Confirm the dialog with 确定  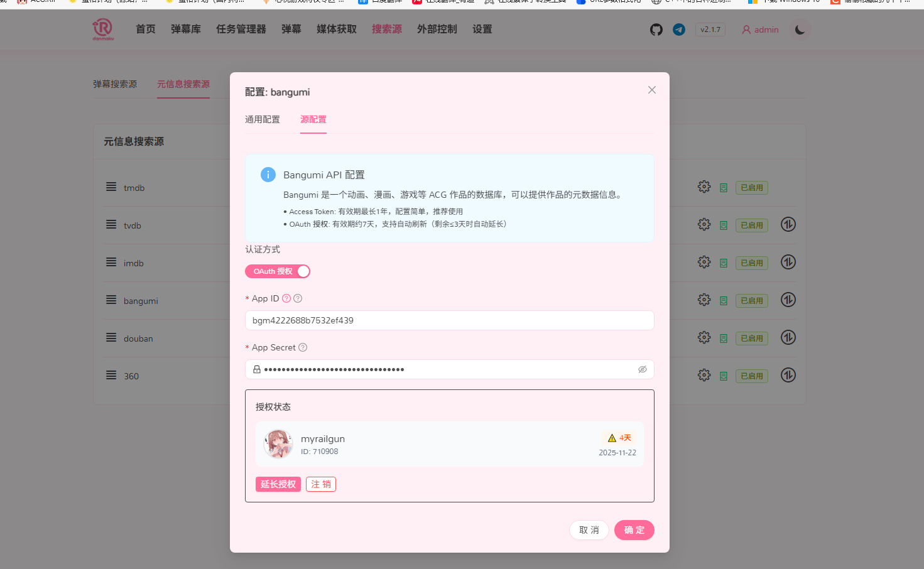click(x=634, y=529)
